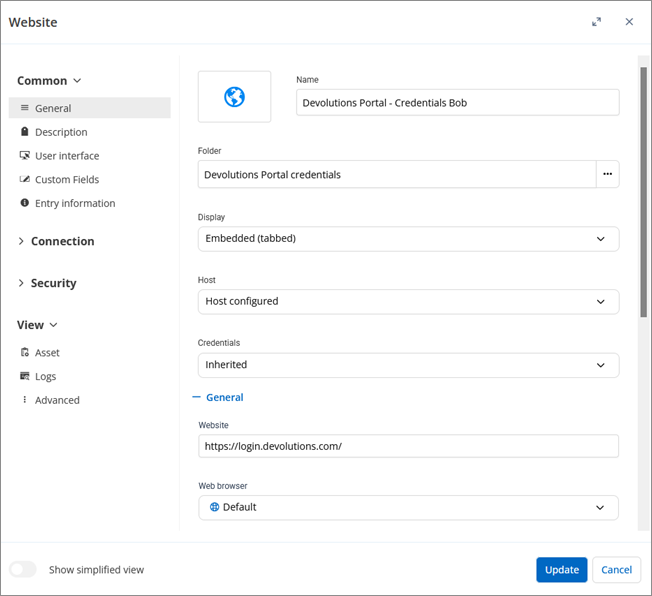Image resolution: width=652 pixels, height=596 pixels.
Task: Expand the Security section
Action: 47,283
